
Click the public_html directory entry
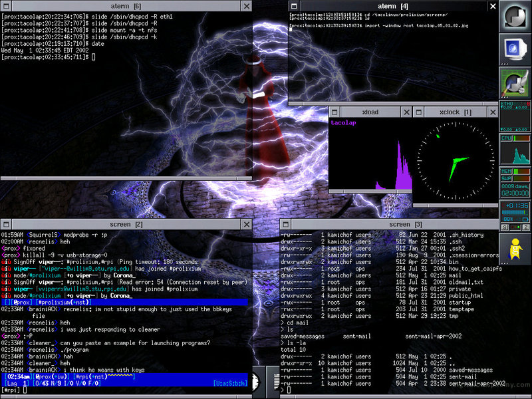466,295
